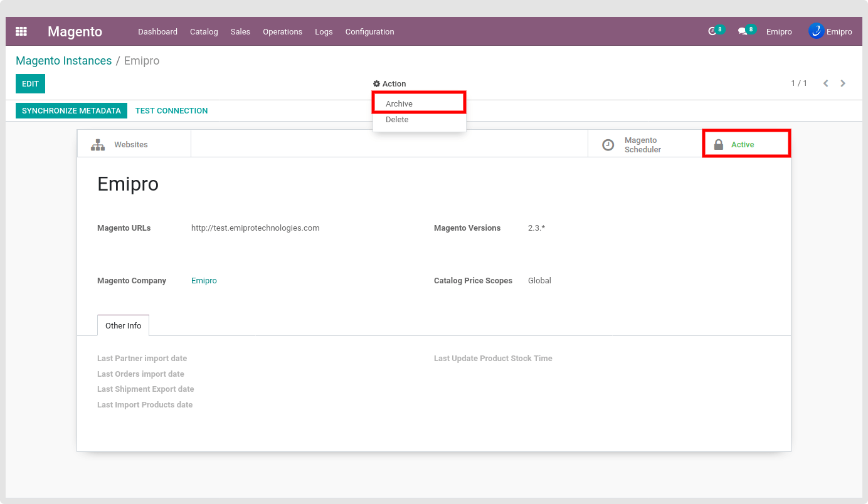
Task: Open the Operations menu
Action: 282,31
